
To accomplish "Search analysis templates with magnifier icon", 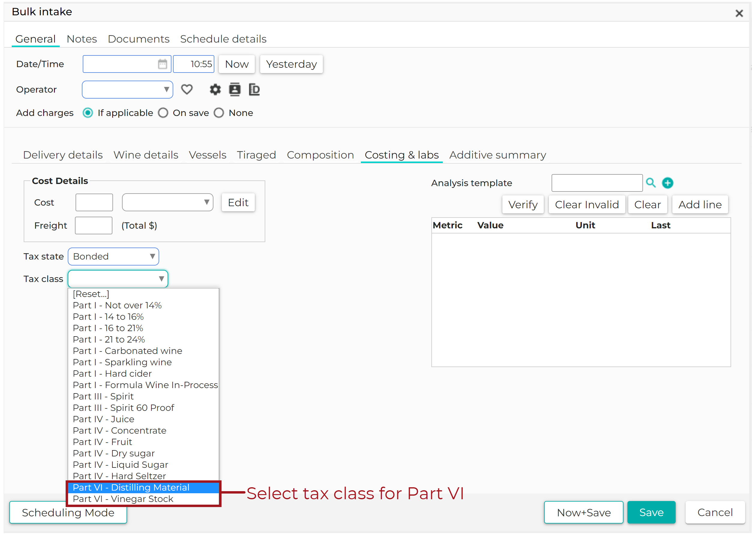I will coord(650,183).
